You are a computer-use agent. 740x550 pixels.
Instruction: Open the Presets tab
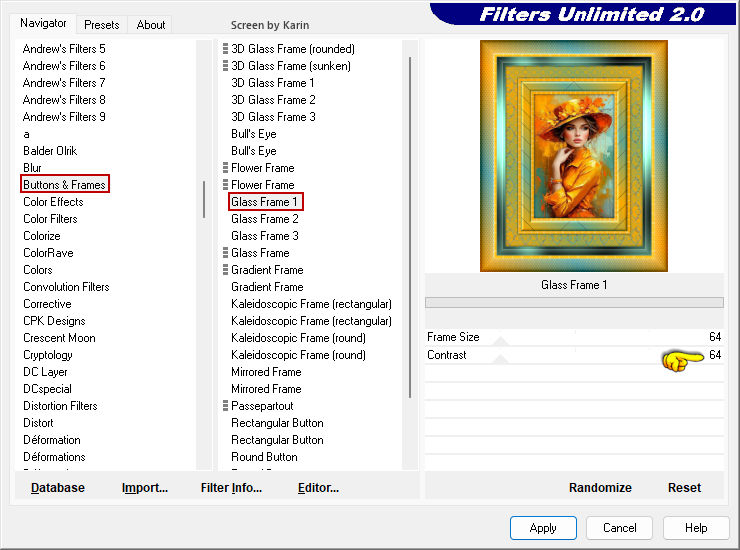pos(101,25)
